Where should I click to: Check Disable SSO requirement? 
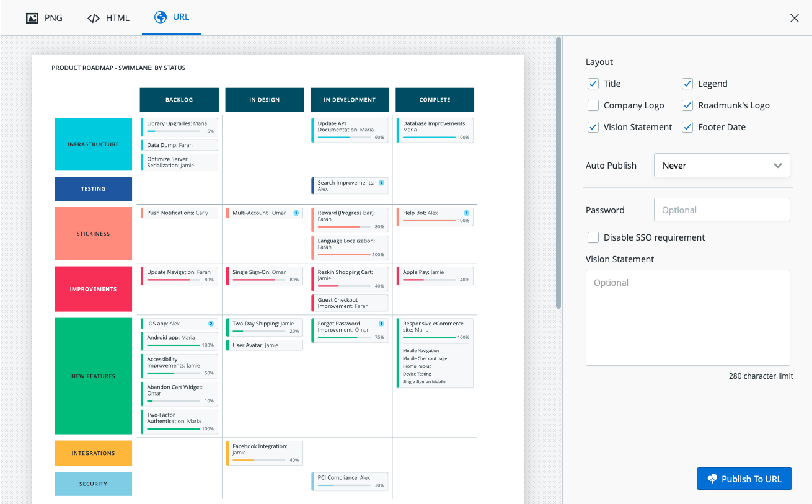click(x=593, y=237)
